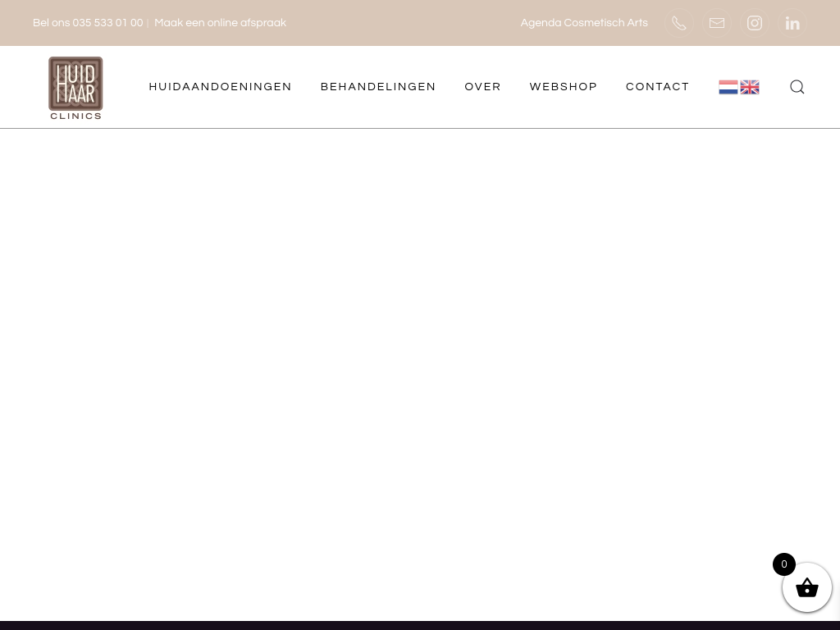Screen dimensions: 840x630
Task: Open the shopping basket icon
Action: [807, 587]
